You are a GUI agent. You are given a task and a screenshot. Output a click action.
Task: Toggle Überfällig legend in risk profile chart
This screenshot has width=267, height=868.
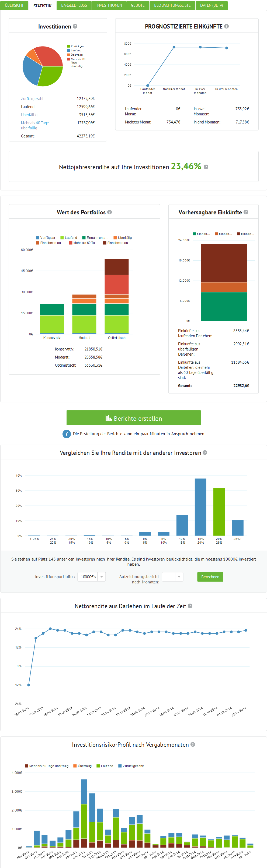[82, 766]
